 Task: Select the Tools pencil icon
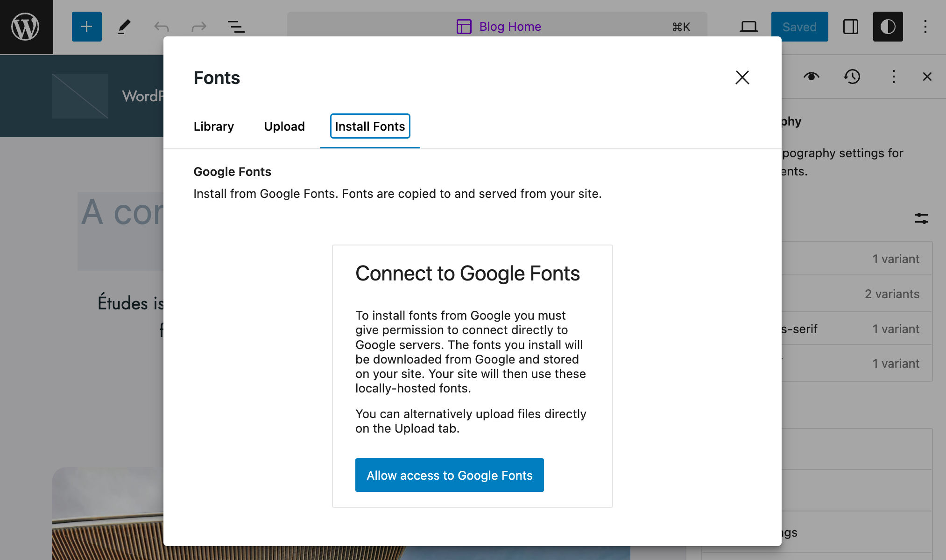(x=123, y=27)
